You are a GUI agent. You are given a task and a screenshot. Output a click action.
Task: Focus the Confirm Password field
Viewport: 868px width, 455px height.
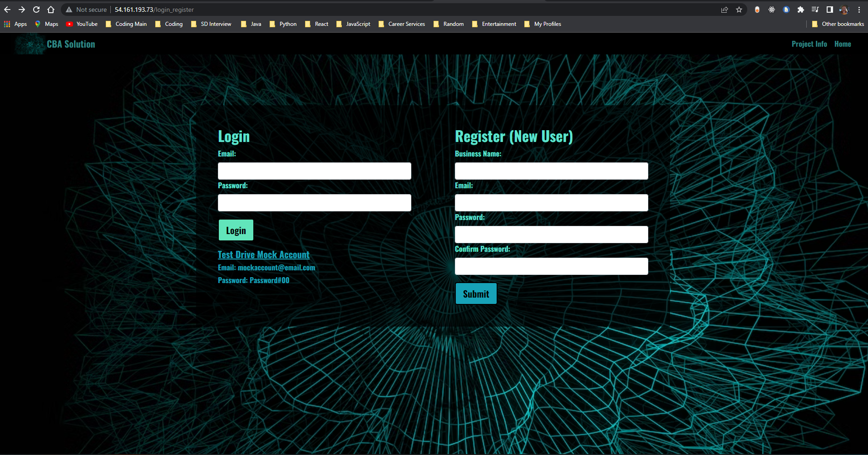[x=552, y=266]
